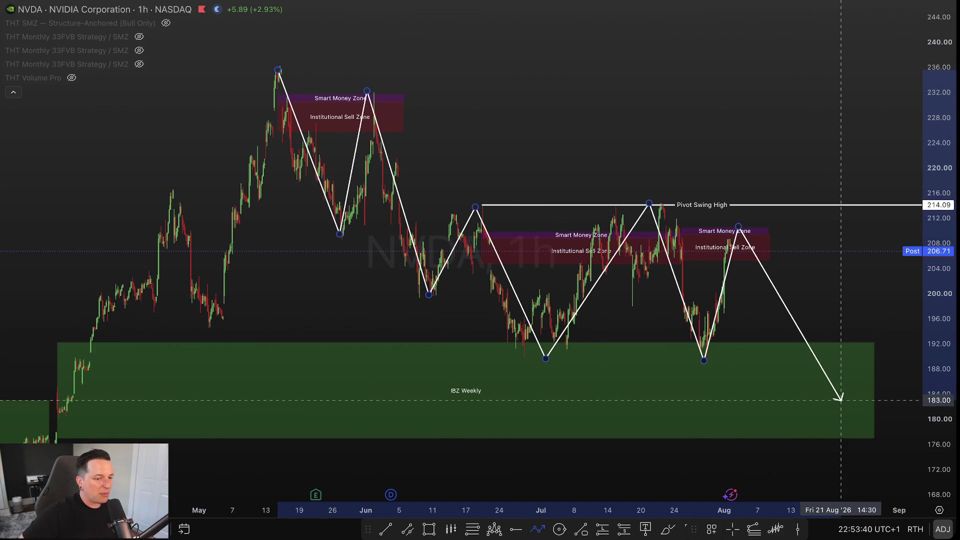Click the Post 206.71 price label
960x540 pixels.
click(x=928, y=251)
